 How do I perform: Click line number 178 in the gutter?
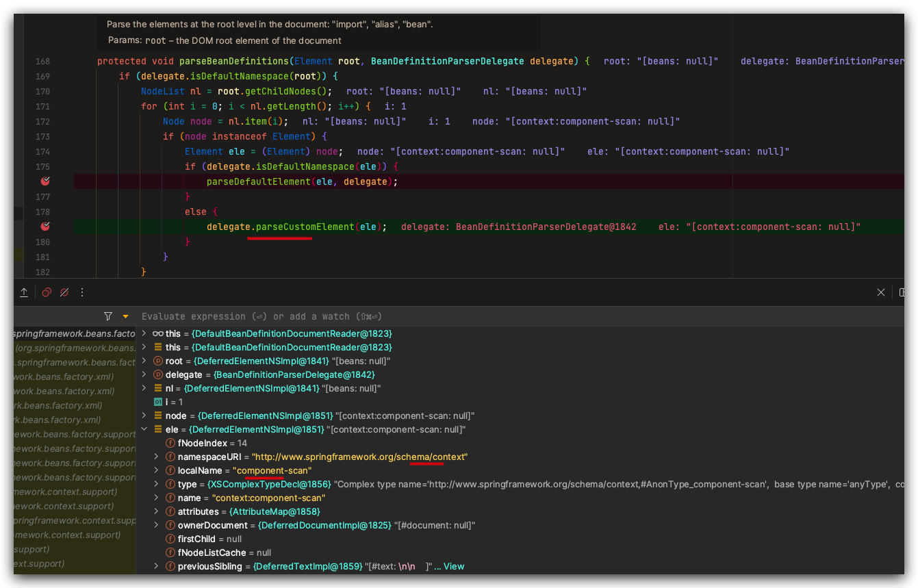coord(42,212)
